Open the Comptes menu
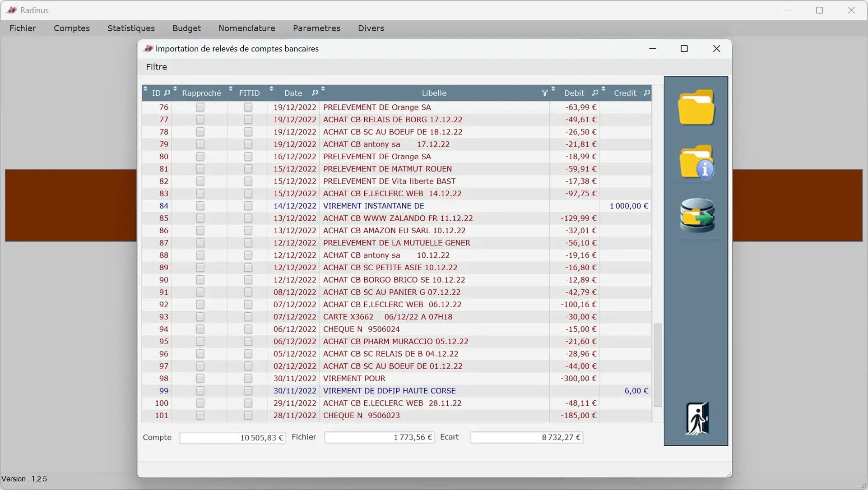The image size is (868, 490). click(71, 28)
